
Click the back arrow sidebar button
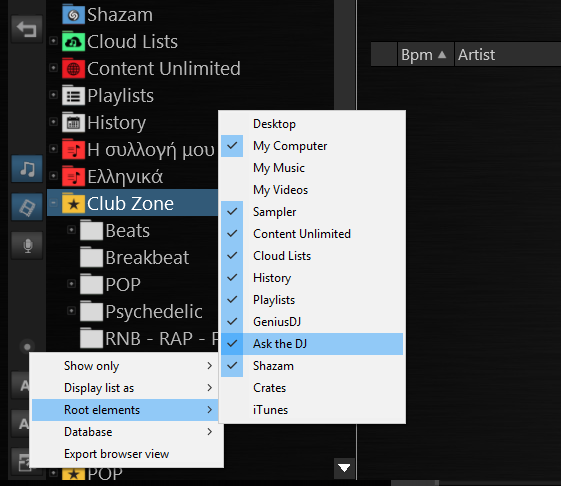pos(27,29)
